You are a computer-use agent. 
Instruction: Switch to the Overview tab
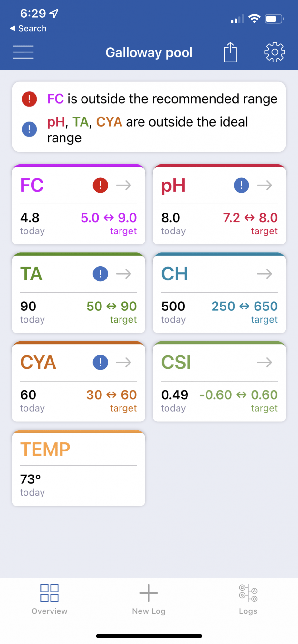[49, 599]
